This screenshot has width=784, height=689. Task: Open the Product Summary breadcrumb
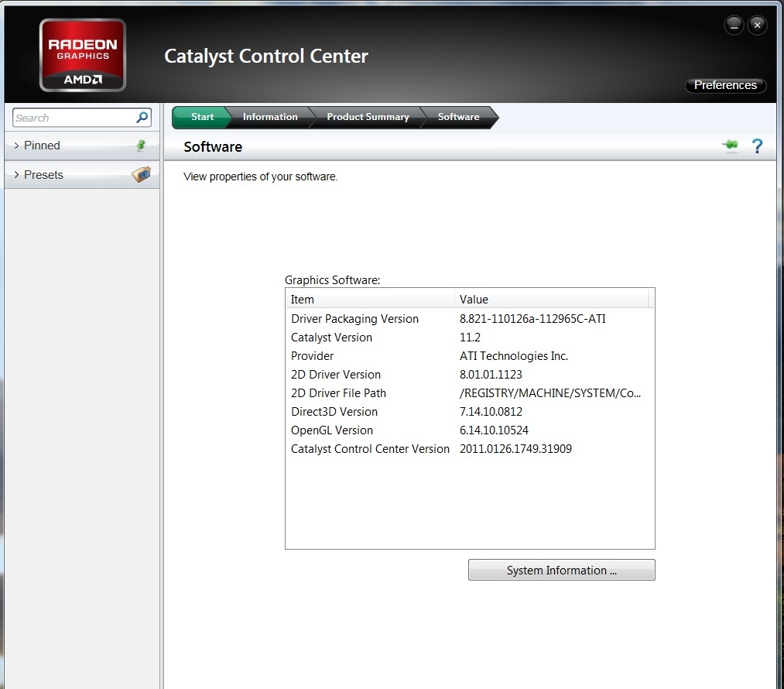tap(368, 117)
